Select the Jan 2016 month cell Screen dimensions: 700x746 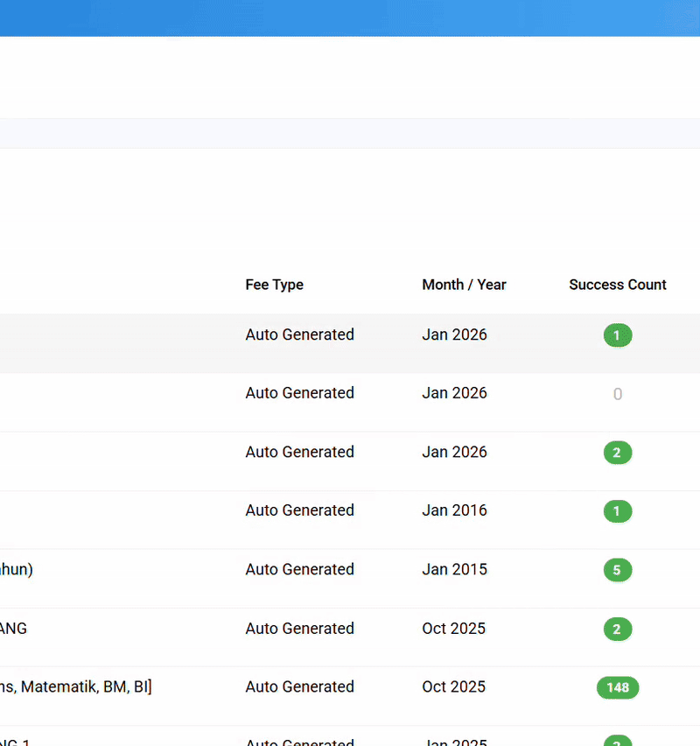coord(454,510)
